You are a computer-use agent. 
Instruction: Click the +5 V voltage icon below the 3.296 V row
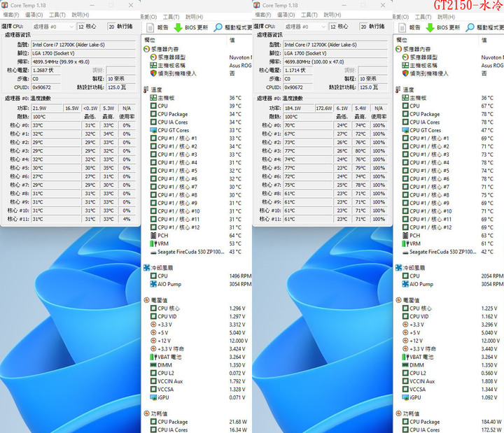pos(405,333)
